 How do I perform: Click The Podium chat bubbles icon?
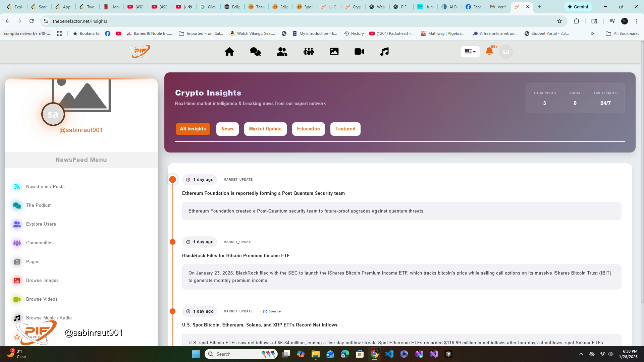click(x=17, y=205)
